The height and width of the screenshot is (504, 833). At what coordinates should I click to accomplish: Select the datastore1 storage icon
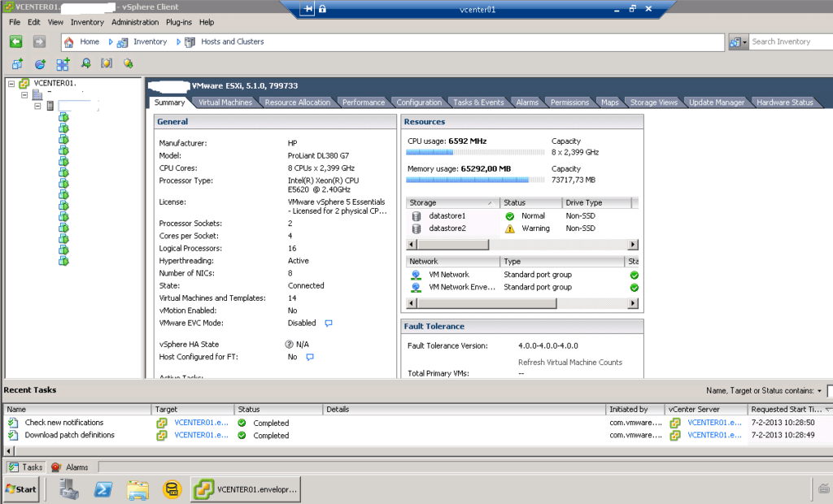(416, 216)
